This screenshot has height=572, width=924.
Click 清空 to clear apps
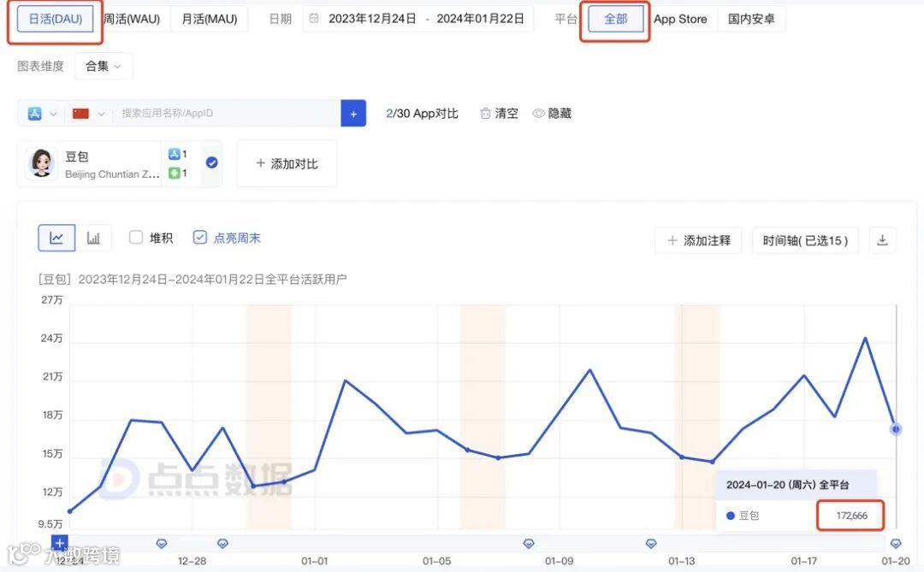click(506, 113)
